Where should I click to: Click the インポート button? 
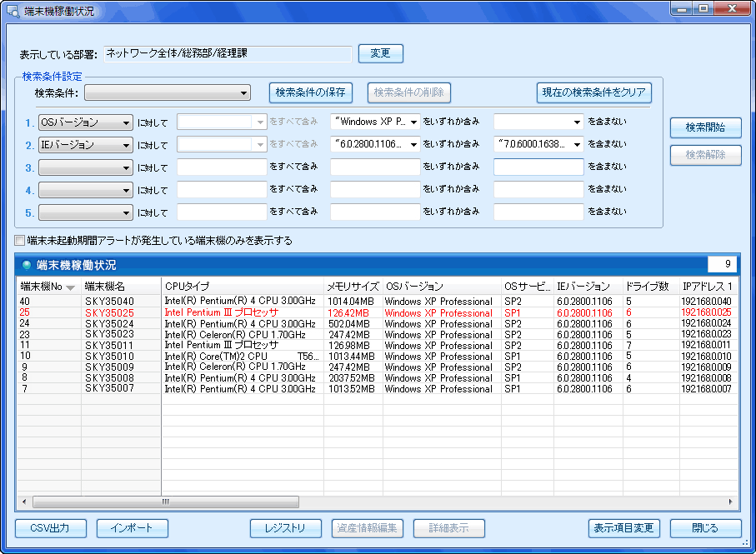pos(132,528)
